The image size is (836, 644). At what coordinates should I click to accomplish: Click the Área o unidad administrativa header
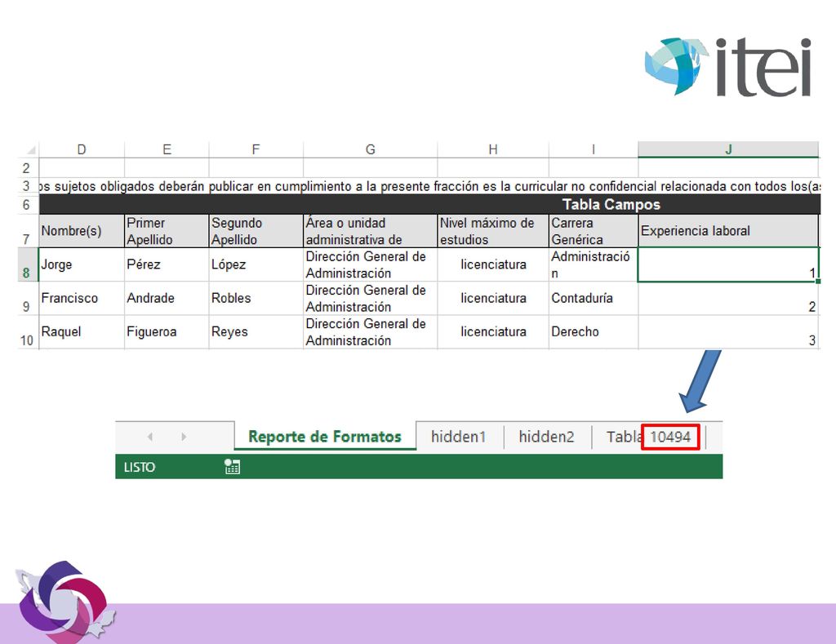[x=370, y=231]
